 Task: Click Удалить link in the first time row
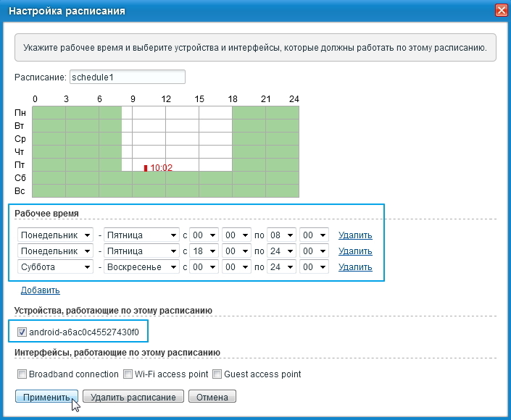tap(355, 235)
